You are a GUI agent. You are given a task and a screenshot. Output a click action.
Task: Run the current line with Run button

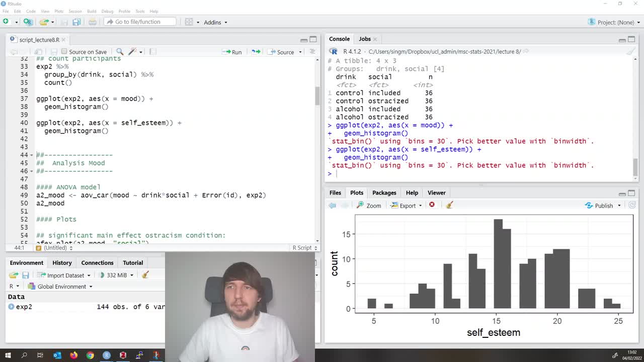pyautogui.click(x=232, y=52)
